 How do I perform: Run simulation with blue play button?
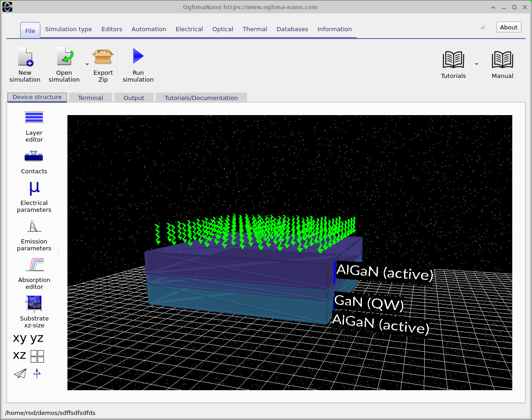click(x=138, y=65)
